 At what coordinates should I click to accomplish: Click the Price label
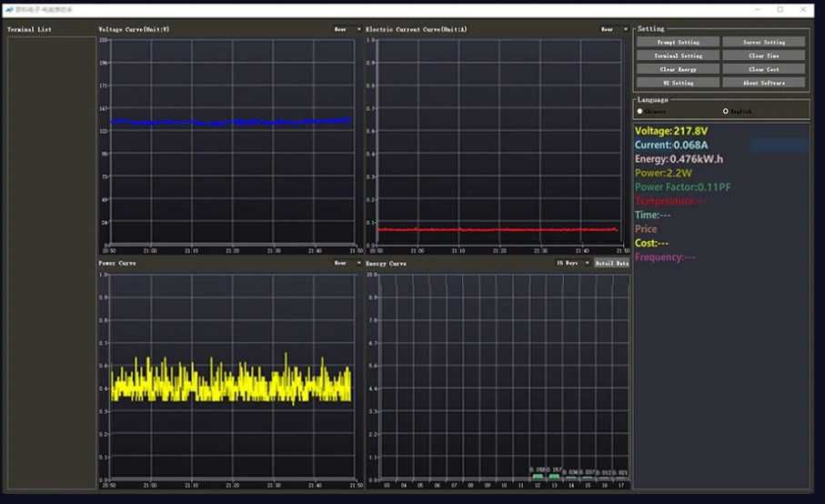[646, 229]
